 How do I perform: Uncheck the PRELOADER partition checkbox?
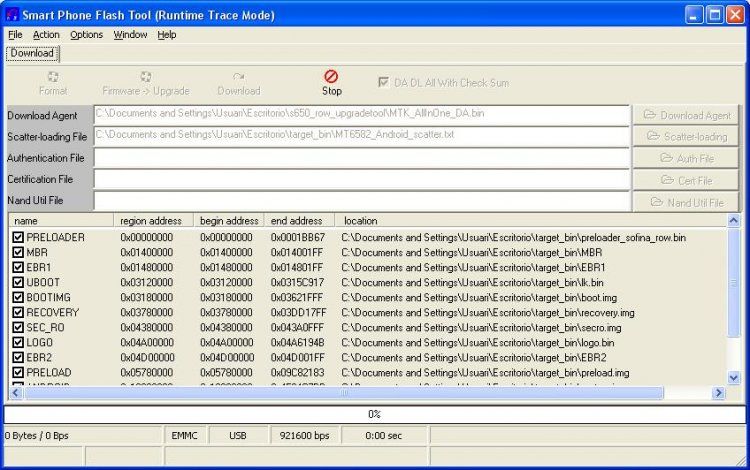pos(18,237)
